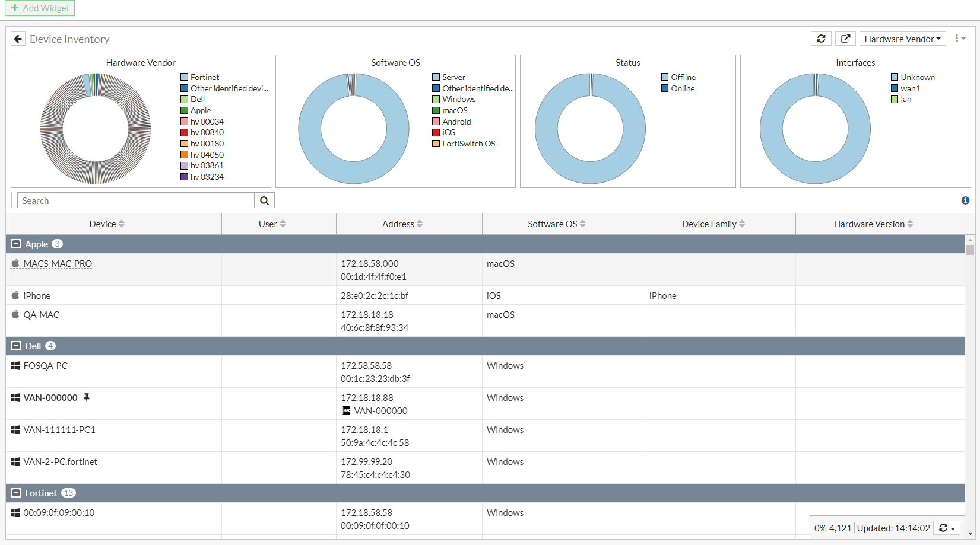Collapse the Apple device group

[17, 244]
